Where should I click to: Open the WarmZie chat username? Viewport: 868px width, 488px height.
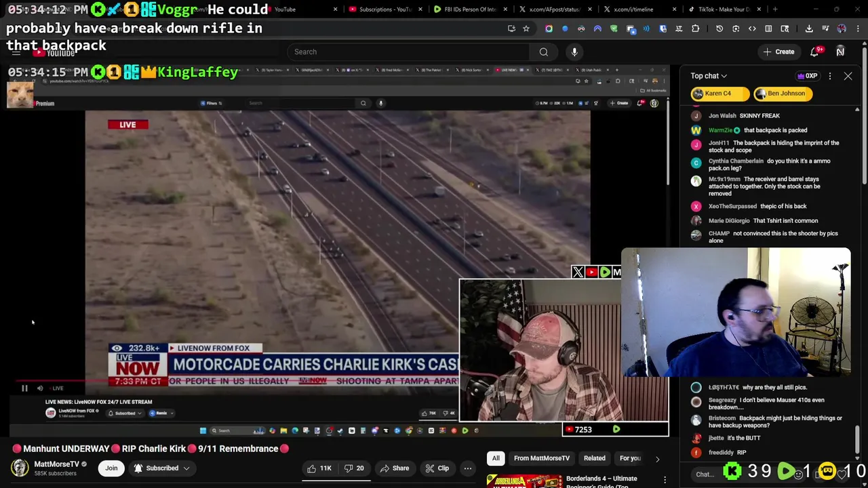tap(720, 130)
